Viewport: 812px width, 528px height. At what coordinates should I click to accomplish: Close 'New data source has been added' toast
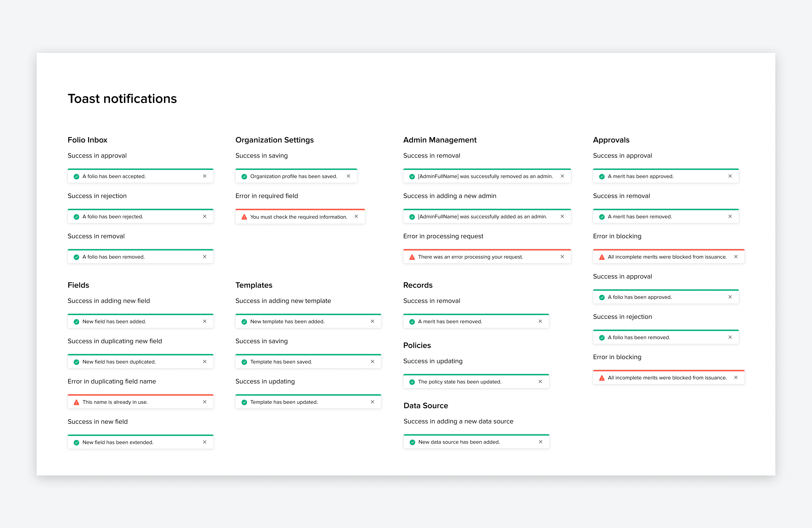pos(541,442)
